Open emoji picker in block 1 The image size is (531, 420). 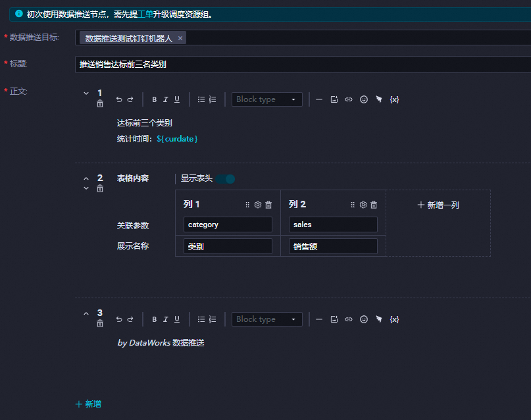[364, 99]
